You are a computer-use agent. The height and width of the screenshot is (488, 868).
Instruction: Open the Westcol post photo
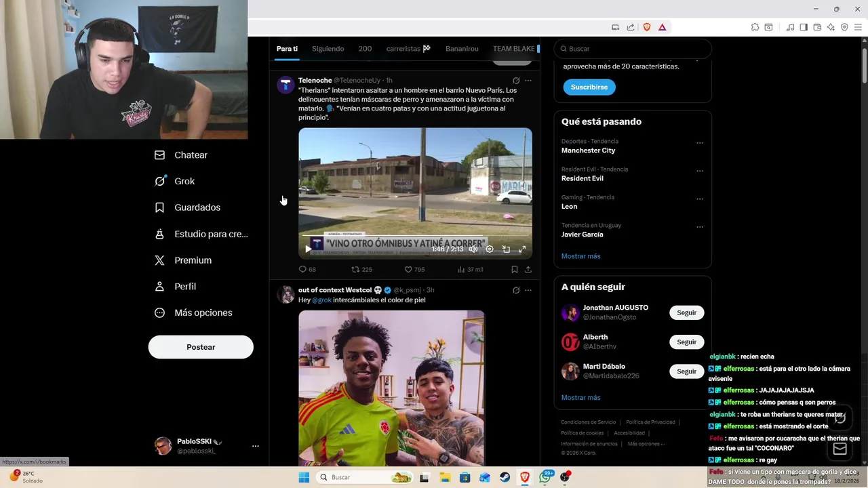coord(391,388)
